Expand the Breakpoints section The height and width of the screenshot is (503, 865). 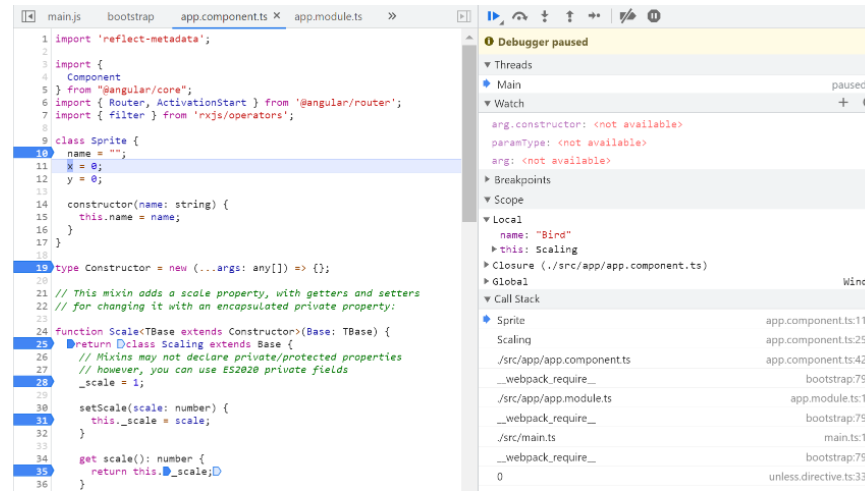[521, 180]
